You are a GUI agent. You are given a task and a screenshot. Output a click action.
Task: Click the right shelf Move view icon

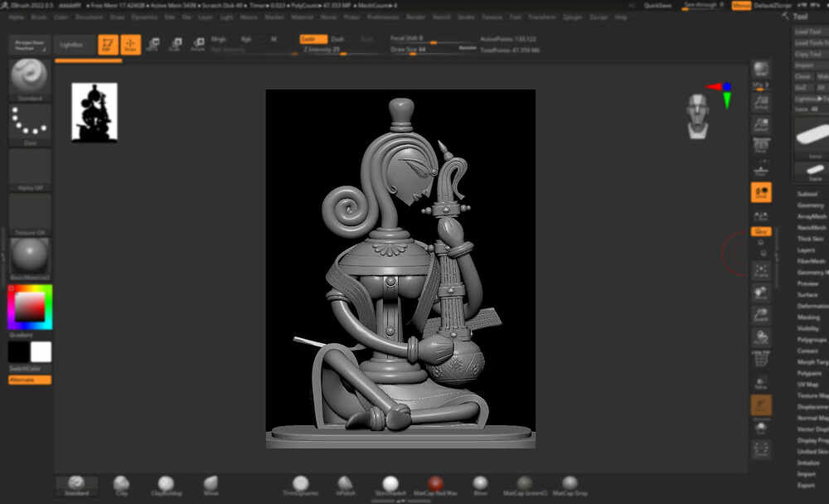pyautogui.click(x=761, y=293)
